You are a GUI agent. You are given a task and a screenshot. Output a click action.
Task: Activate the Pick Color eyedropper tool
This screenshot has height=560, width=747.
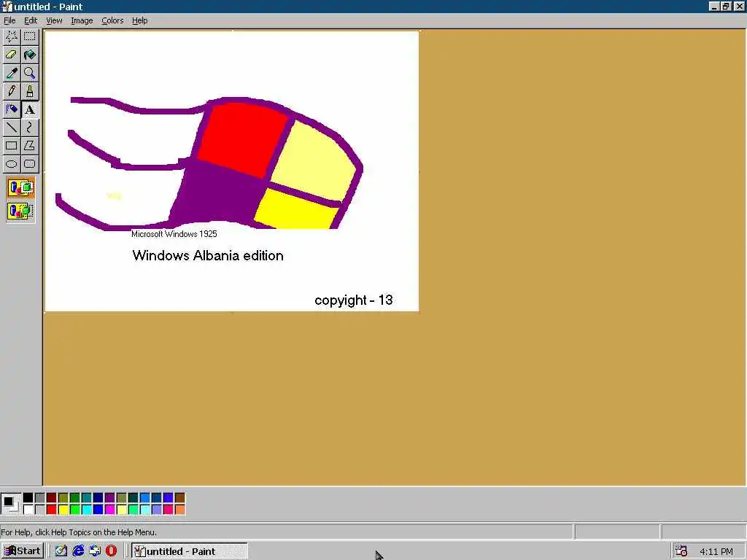tap(12, 73)
